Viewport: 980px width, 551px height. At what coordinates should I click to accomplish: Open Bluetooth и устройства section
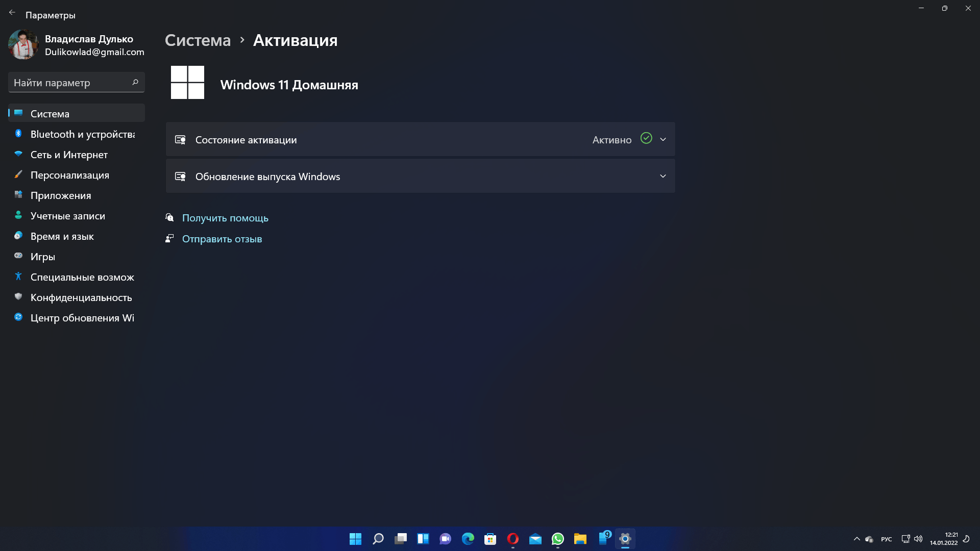point(77,134)
